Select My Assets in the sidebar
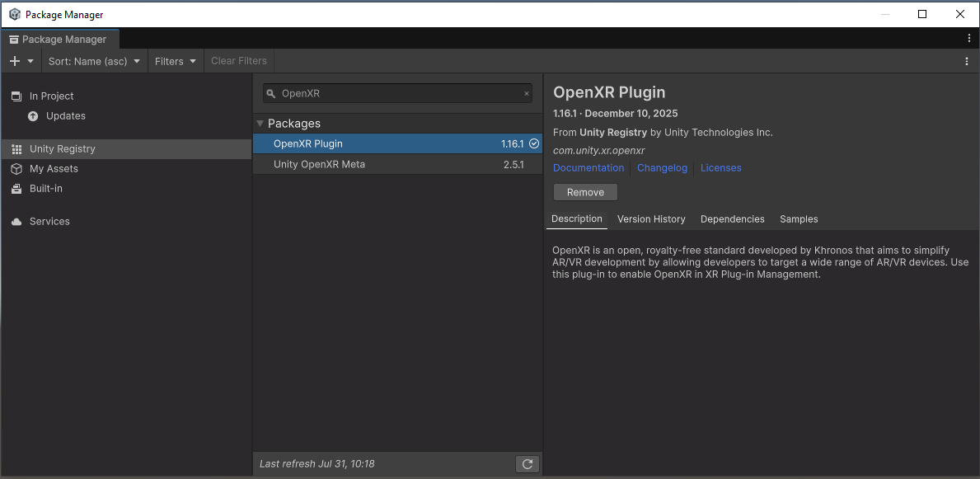980x479 pixels. pyautogui.click(x=125, y=169)
